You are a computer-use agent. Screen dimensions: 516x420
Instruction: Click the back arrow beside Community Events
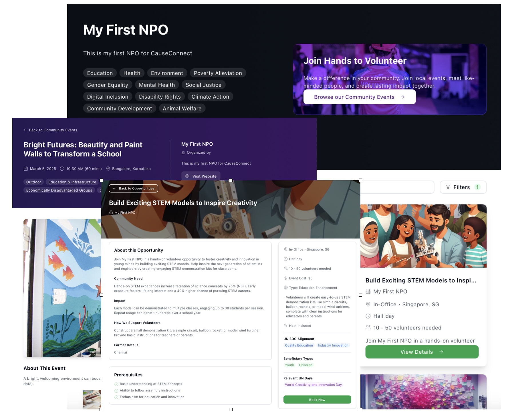coord(25,130)
